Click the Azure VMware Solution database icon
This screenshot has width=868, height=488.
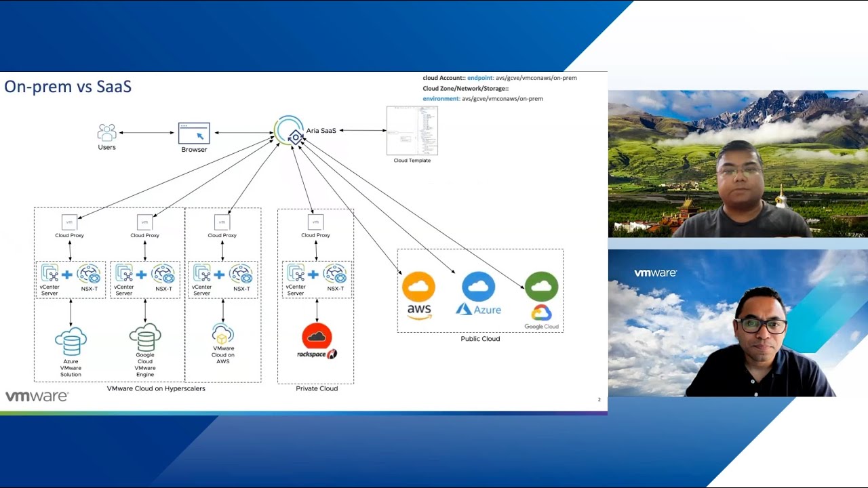71,342
